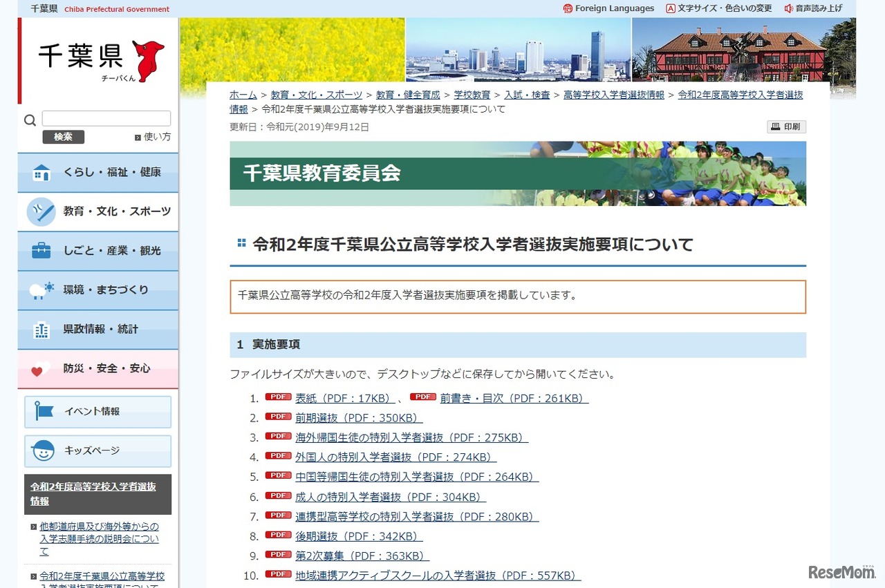Click the heart icon for 防災・安全・安心
Screen dimensions: 885x588
tap(40, 370)
